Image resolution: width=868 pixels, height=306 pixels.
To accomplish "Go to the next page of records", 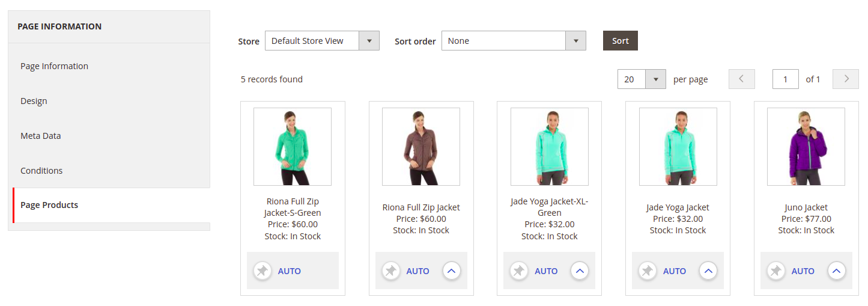I will coord(846,79).
